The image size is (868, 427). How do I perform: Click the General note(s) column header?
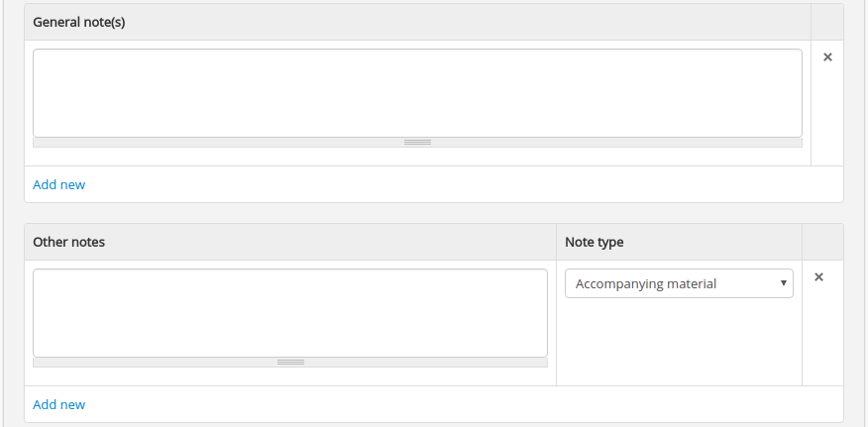[79, 22]
